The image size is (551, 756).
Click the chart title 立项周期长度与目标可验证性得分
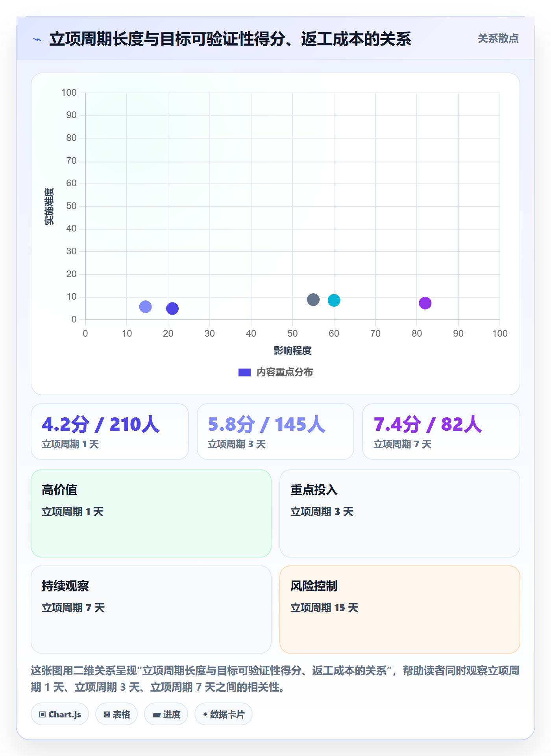(x=230, y=39)
